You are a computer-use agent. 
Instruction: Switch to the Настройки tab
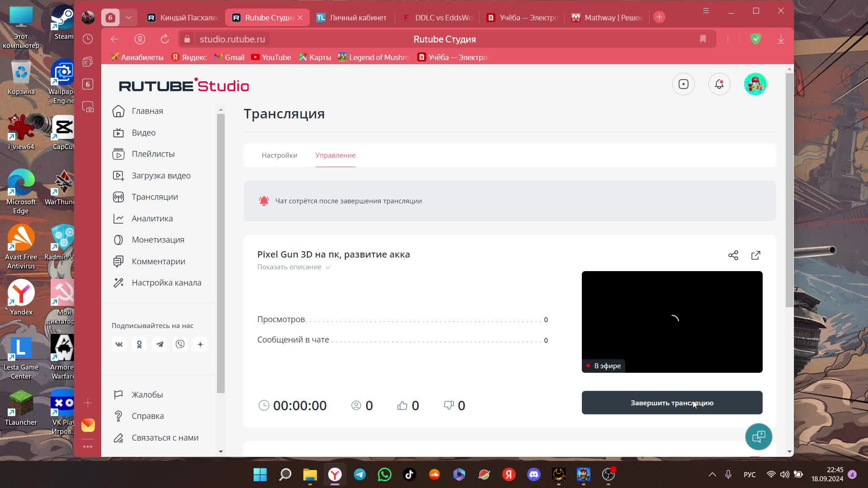279,155
